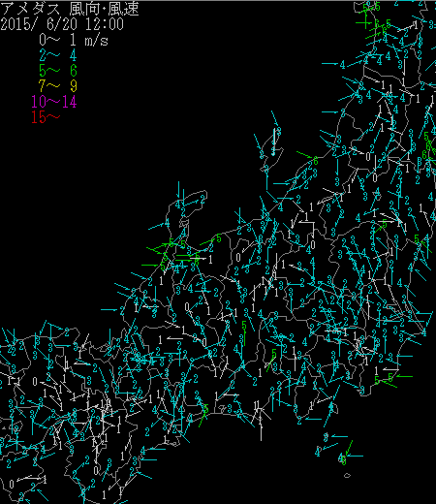Select the long white downward arrow on the south coast

click(x=261, y=424)
